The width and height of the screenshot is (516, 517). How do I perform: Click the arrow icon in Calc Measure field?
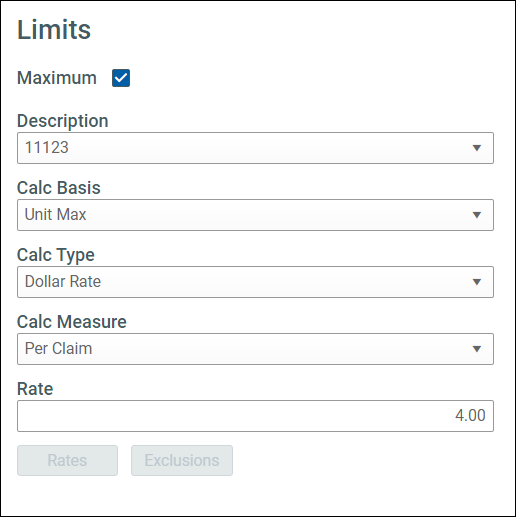tap(477, 349)
